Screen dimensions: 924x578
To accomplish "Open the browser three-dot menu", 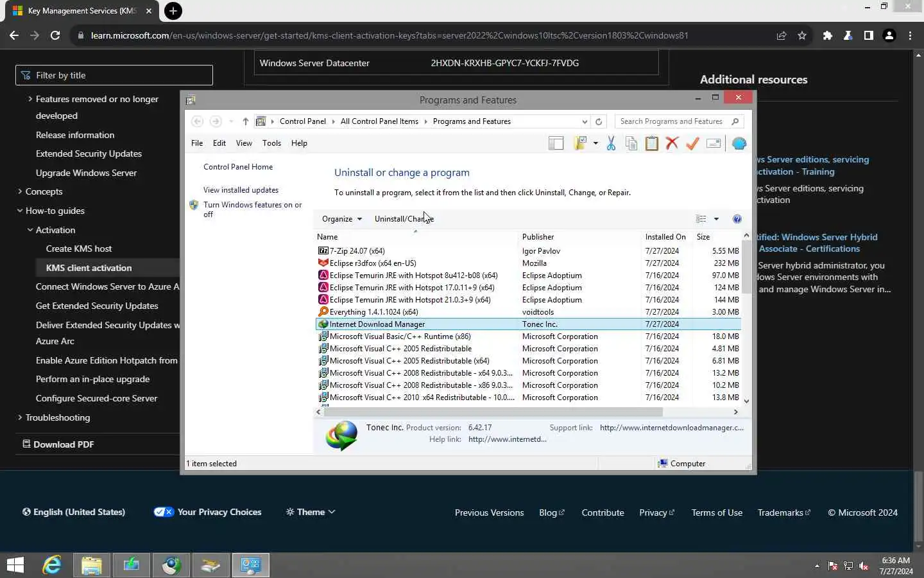I will 910,35.
